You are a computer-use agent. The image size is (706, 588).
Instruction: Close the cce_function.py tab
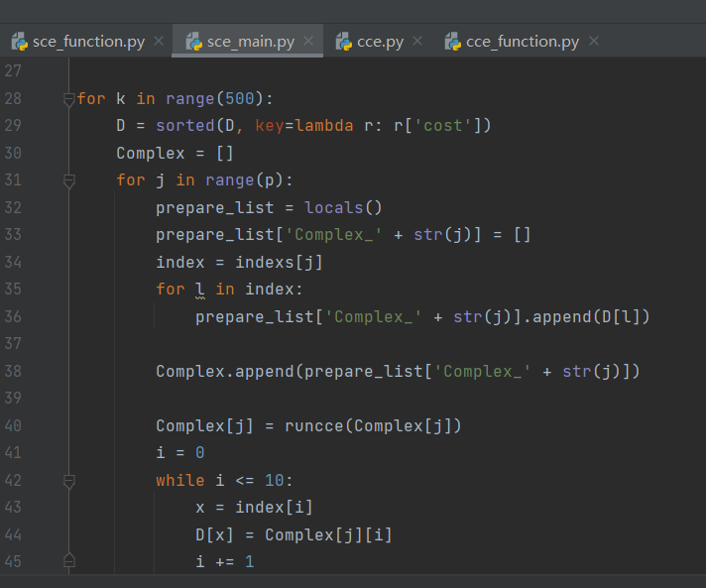pyautogui.click(x=594, y=41)
